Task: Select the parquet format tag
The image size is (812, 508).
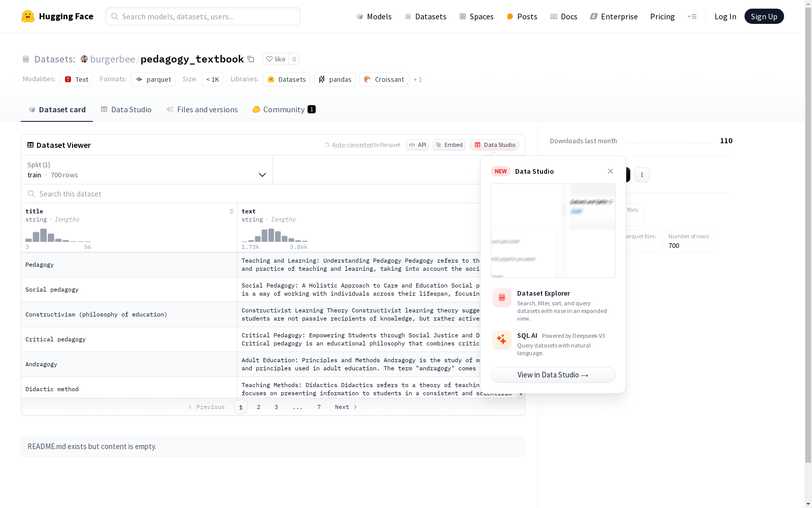Action: (153, 79)
